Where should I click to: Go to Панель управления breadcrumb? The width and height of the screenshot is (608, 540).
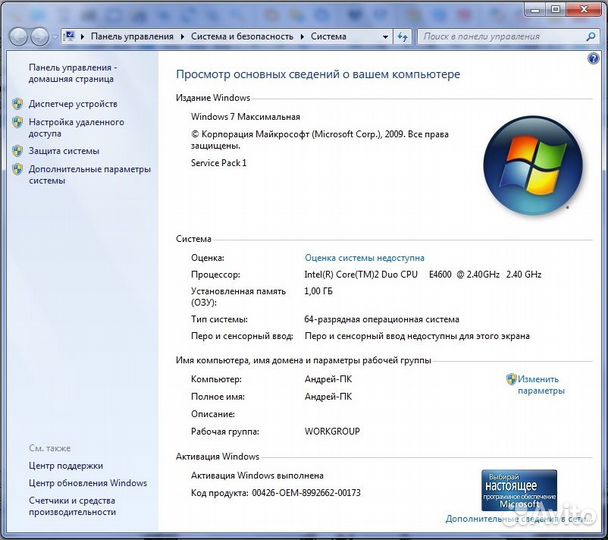click(132, 36)
